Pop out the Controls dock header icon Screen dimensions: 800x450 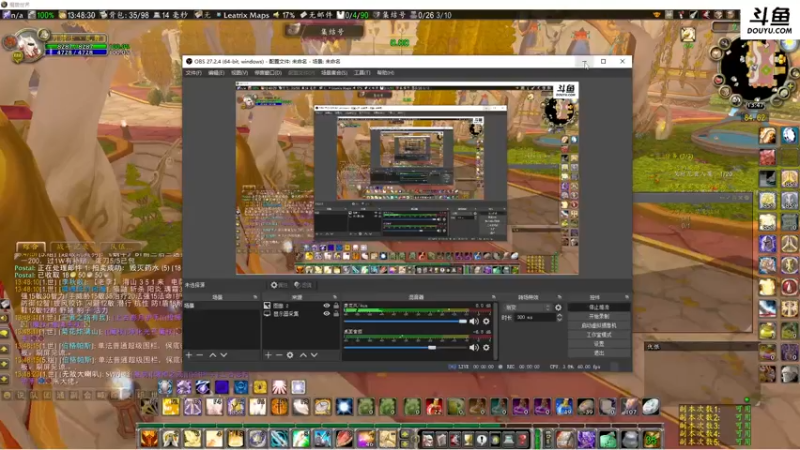click(x=627, y=297)
